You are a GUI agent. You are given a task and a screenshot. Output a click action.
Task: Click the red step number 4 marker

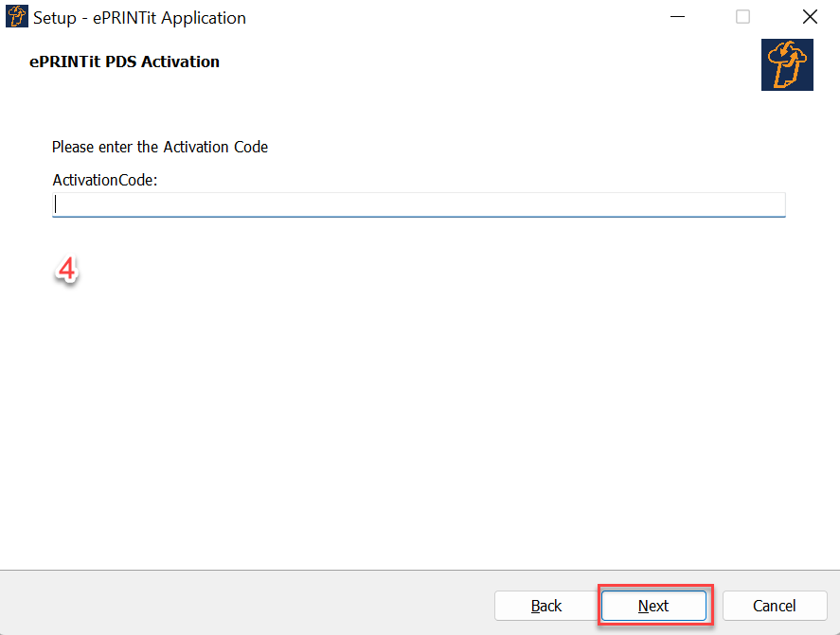66,270
